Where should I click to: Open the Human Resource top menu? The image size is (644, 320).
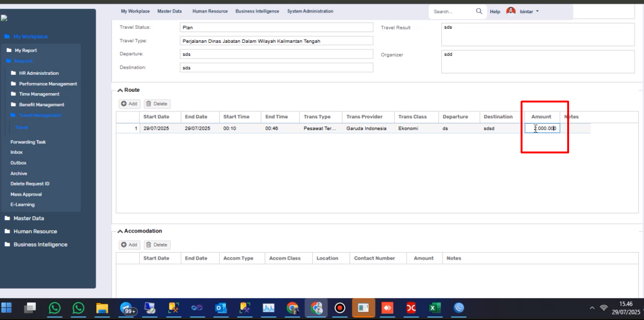[x=210, y=11]
